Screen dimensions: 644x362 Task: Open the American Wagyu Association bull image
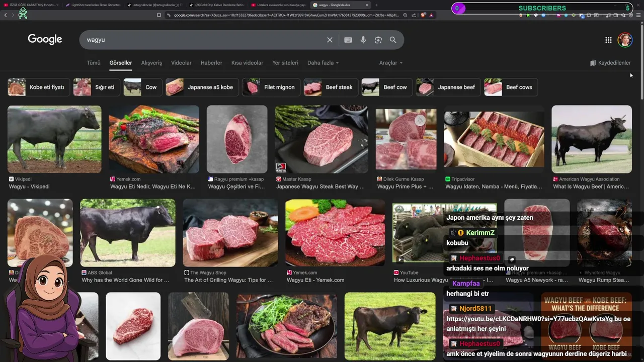pyautogui.click(x=592, y=139)
